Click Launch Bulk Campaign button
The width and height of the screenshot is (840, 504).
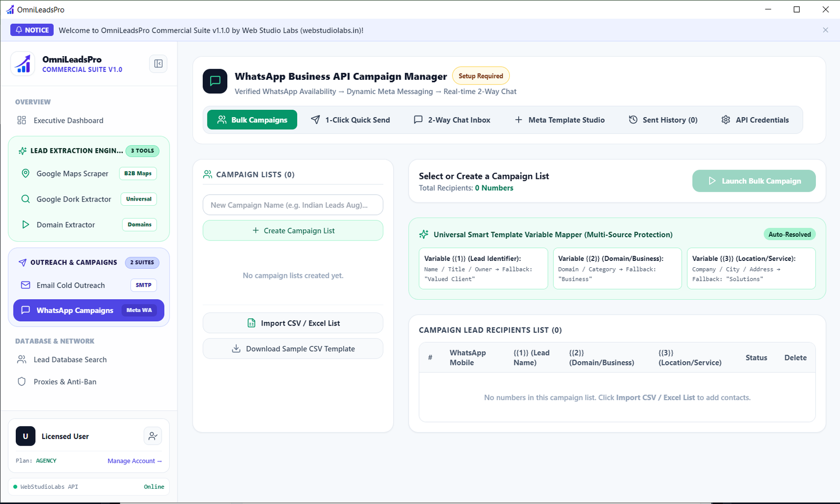pos(754,181)
